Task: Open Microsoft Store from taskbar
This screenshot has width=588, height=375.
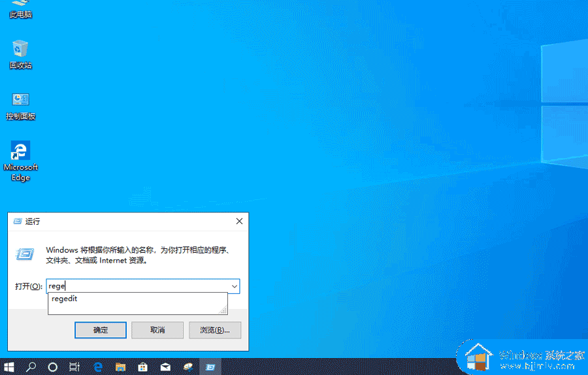Action: point(143,367)
